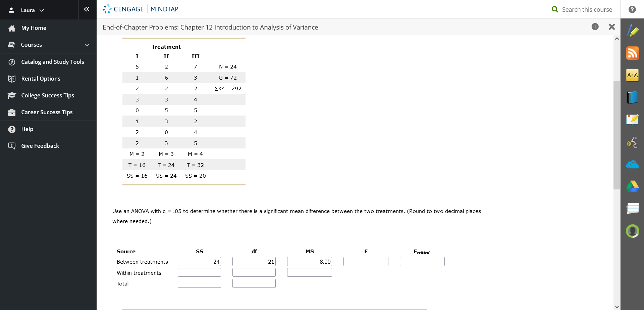Open College Success Tips
Viewport: 644px width, 310px height.
pyautogui.click(x=48, y=95)
